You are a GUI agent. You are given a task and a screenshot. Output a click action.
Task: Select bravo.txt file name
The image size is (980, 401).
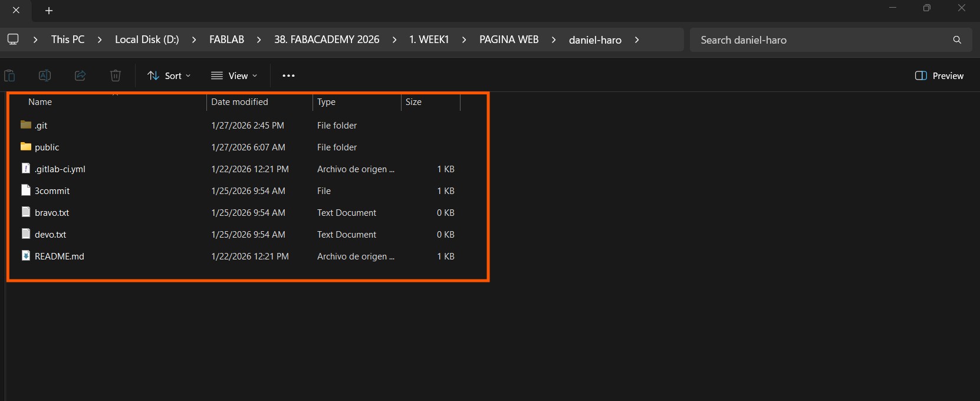[x=52, y=213]
